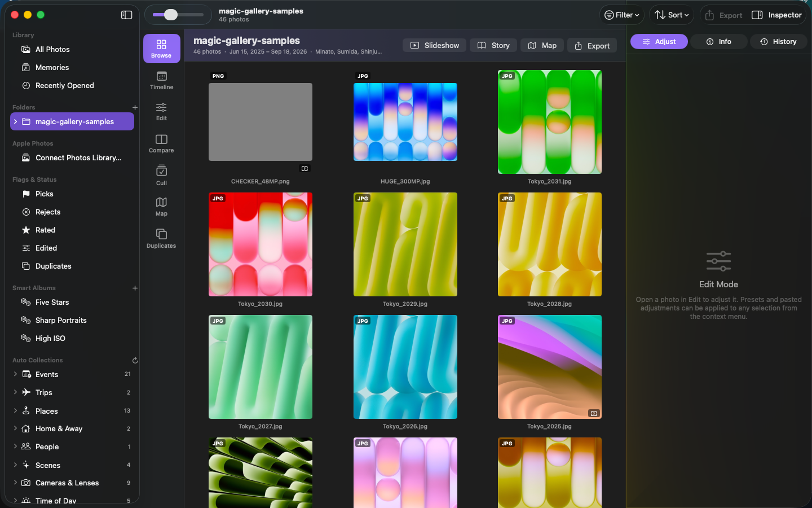Expand the magic-gallery-samples folder
The height and width of the screenshot is (508, 812).
[15, 122]
